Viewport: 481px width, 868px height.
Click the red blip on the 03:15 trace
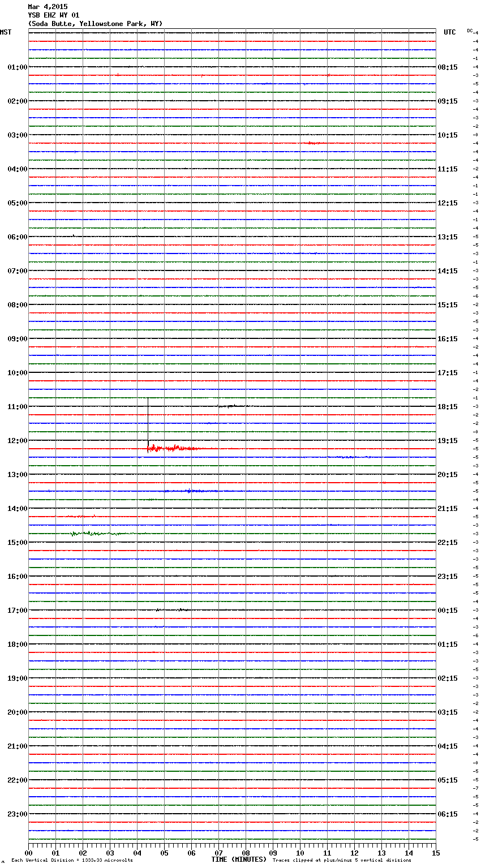click(313, 143)
